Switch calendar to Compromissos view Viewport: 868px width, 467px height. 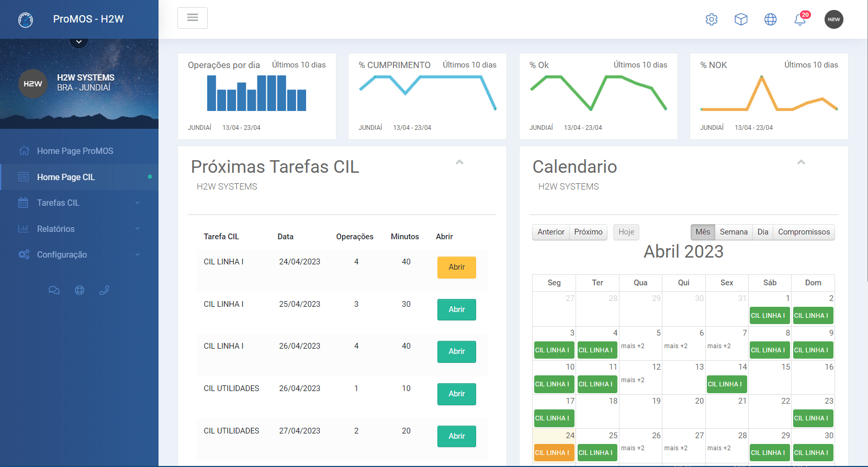click(804, 232)
